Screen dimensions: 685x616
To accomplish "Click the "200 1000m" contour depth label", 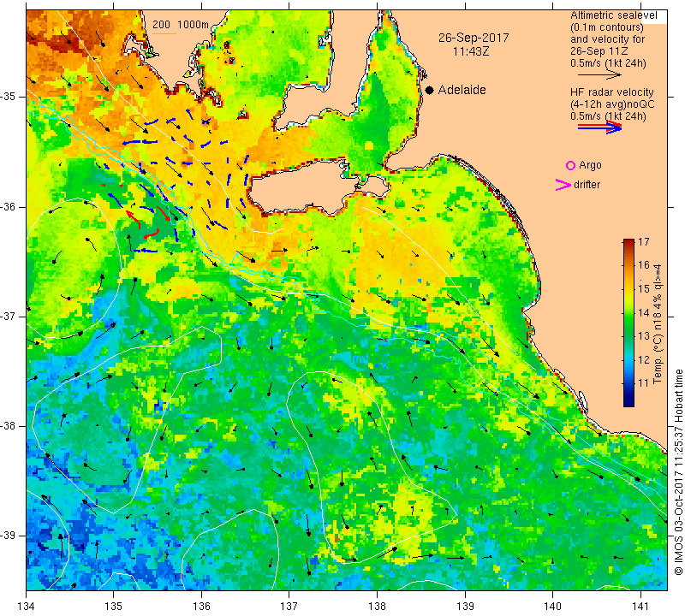I will (x=181, y=25).
